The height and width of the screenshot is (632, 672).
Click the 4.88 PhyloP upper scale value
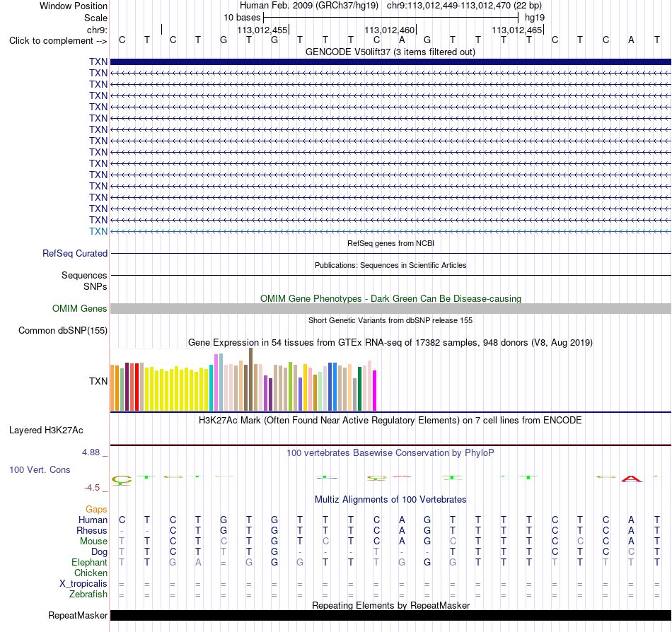(x=91, y=452)
